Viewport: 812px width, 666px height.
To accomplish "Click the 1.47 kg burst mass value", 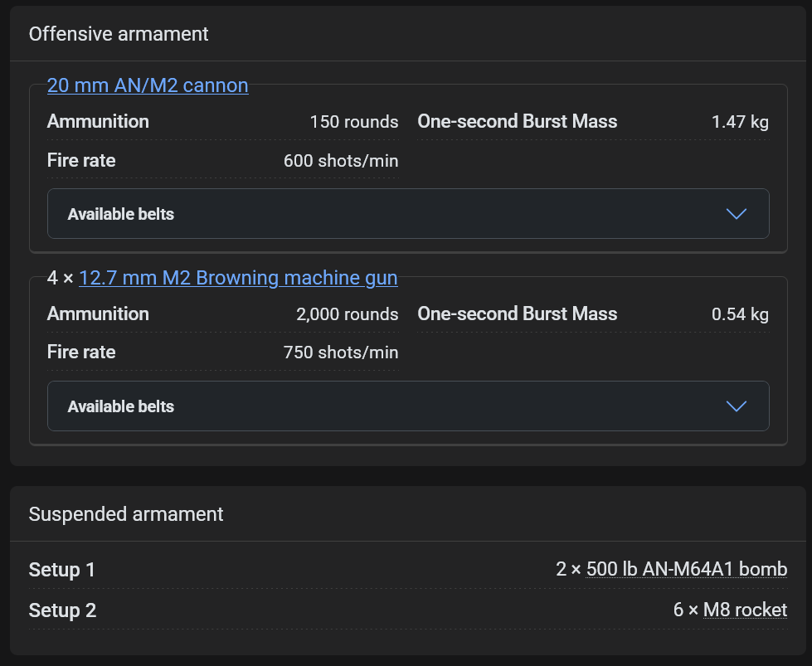I will tap(740, 122).
